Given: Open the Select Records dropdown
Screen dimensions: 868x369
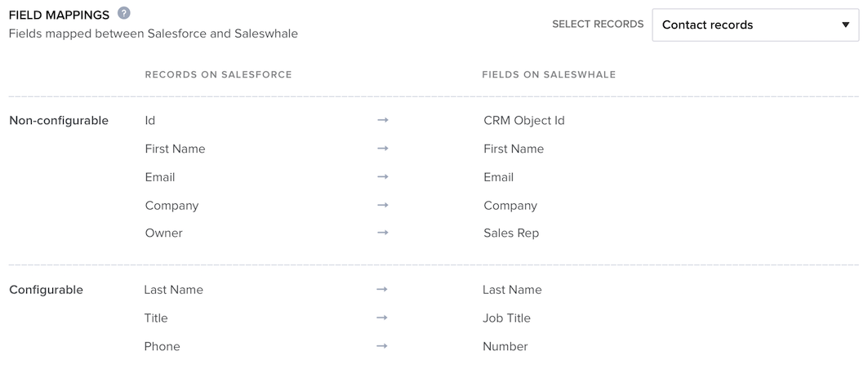Looking at the screenshot, I should pyautogui.click(x=755, y=24).
